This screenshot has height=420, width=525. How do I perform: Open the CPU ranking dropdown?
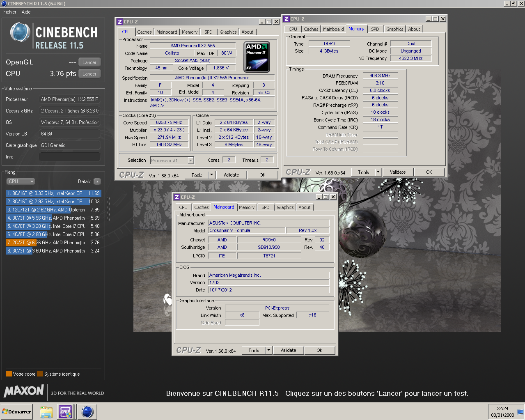[21, 181]
